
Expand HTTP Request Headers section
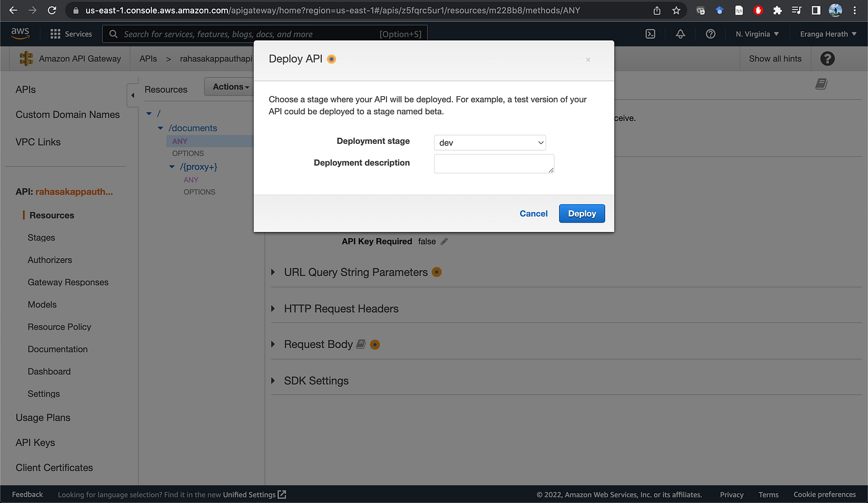click(273, 308)
